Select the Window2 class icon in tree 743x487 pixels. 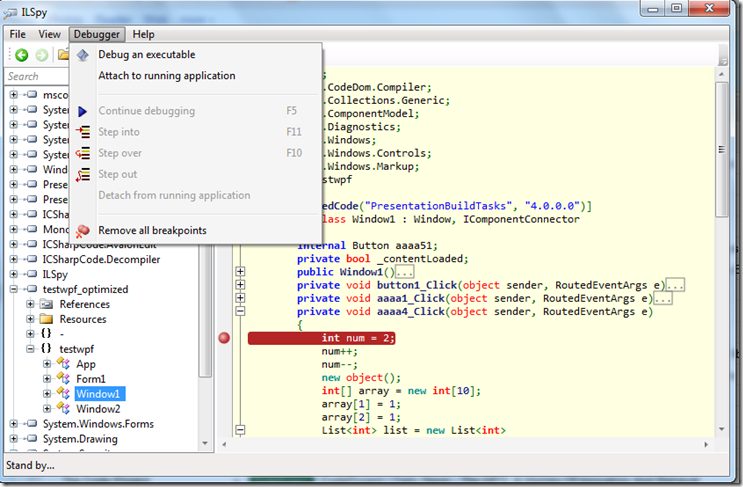click(x=63, y=409)
